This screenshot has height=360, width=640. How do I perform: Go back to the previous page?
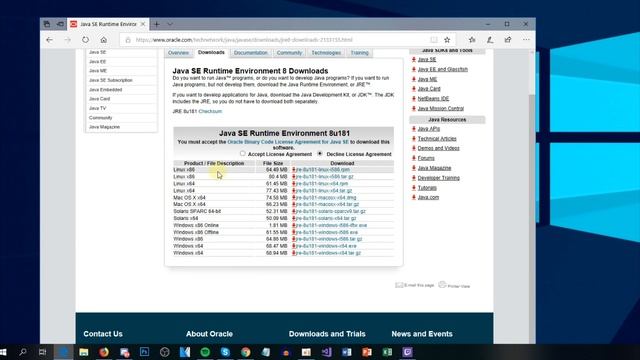coord(49,40)
